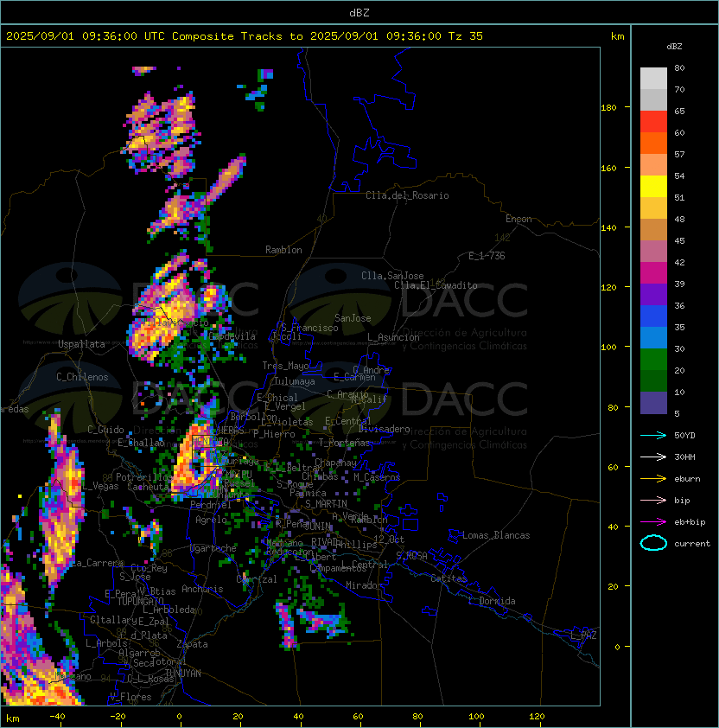Click the 'L_PAZ' place label
This screenshot has width=719, height=728.
click(583, 635)
